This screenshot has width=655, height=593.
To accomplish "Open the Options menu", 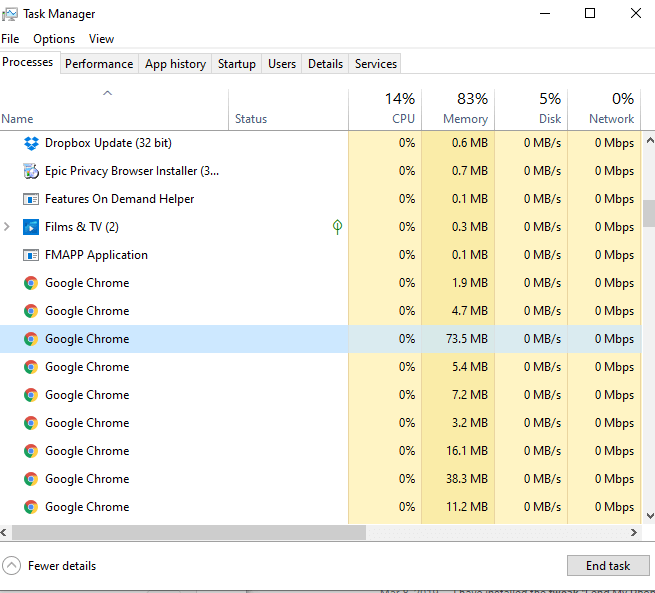I will pyautogui.click(x=54, y=39).
